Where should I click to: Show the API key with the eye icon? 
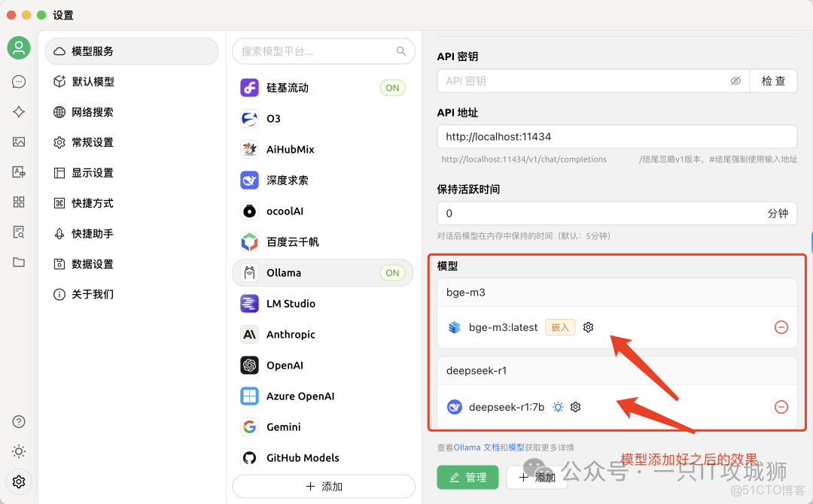[735, 80]
